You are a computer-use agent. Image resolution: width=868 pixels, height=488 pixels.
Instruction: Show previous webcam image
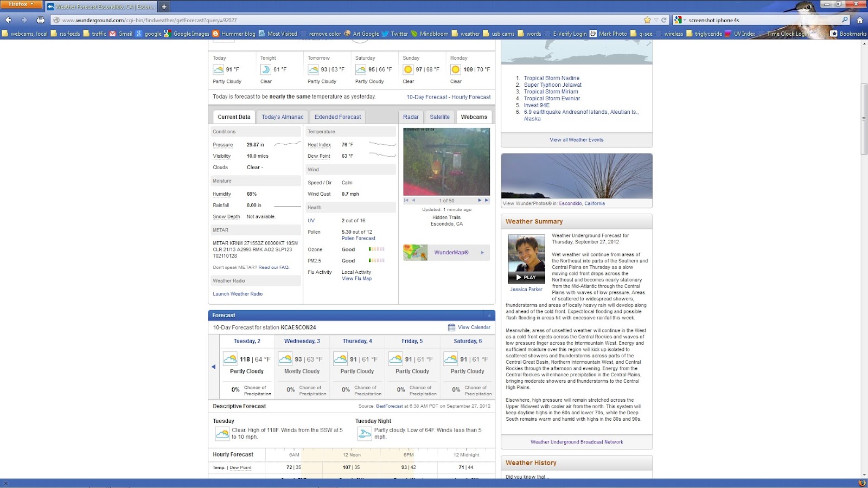[x=413, y=200]
